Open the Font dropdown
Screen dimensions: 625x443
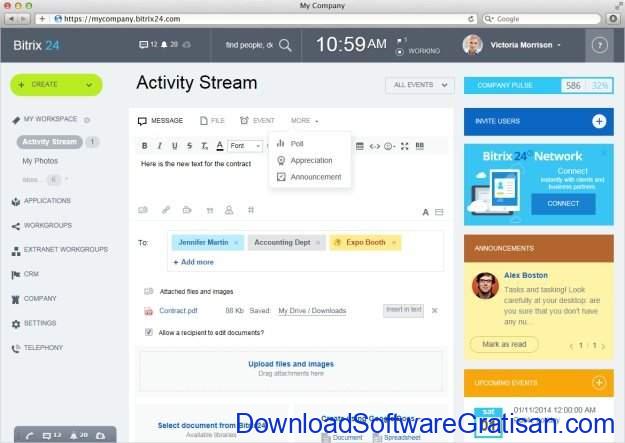pos(245,146)
